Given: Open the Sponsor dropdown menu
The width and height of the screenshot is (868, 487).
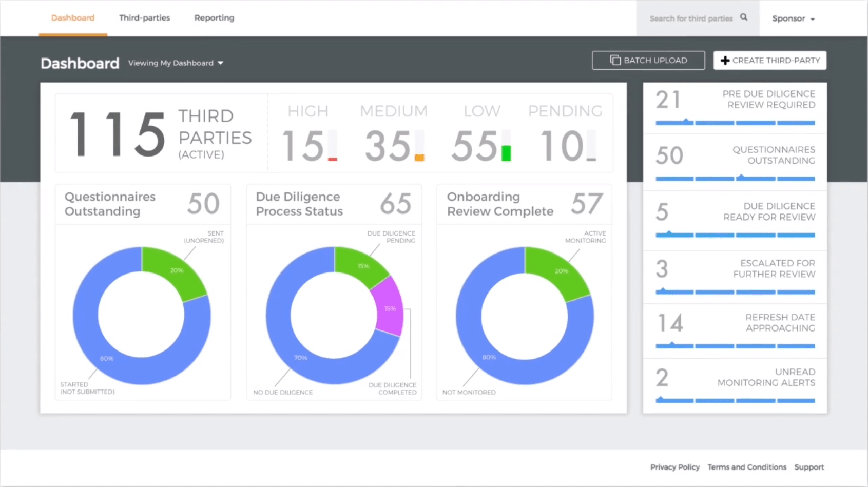Looking at the screenshot, I should tap(793, 18).
